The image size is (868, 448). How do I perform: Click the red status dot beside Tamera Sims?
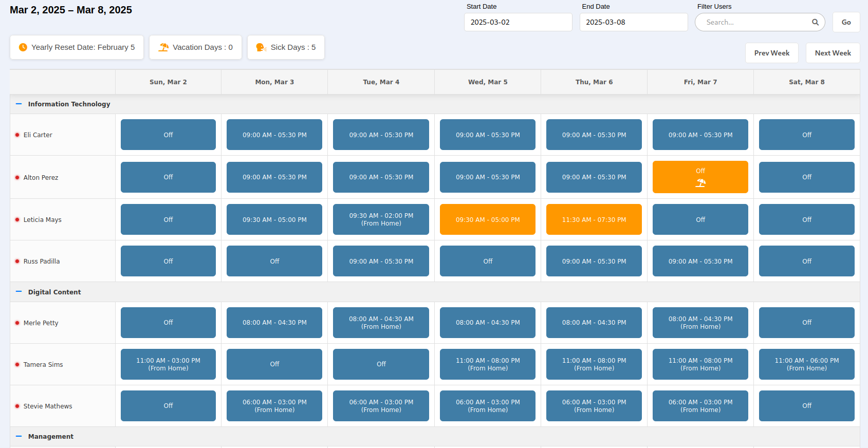[17, 365]
